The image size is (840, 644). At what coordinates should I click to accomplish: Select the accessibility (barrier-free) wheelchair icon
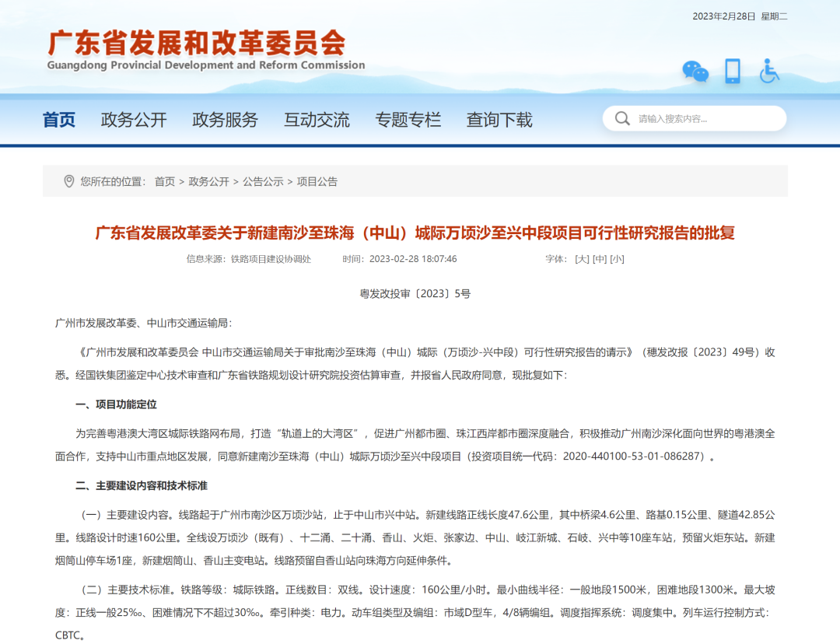(x=768, y=71)
